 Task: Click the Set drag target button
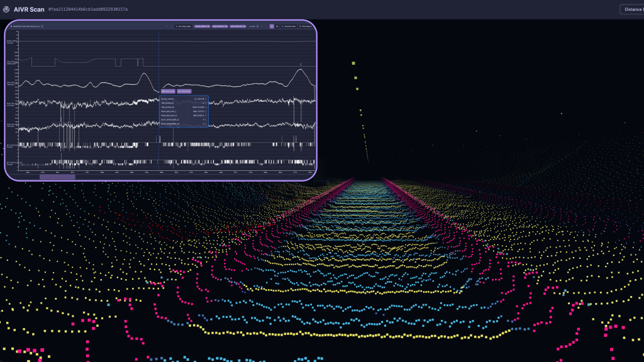[x=183, y=26]
